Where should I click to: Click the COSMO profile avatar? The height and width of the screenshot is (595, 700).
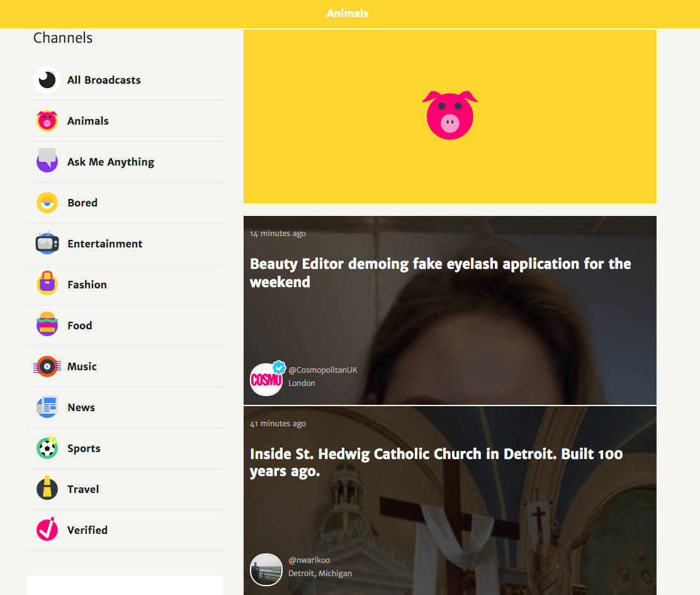pos(266,380)
